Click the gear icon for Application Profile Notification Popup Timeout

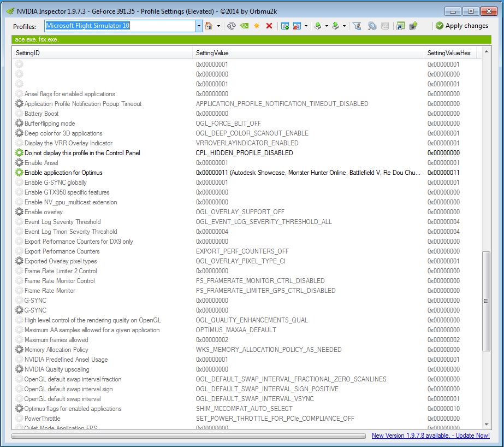pyautogui.click(x=19, y=103)
